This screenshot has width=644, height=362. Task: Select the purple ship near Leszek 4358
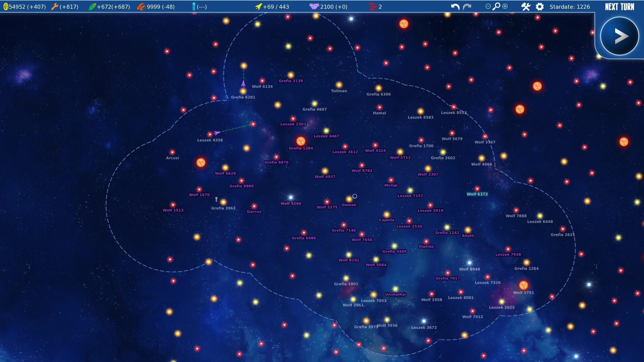[217, 133]
